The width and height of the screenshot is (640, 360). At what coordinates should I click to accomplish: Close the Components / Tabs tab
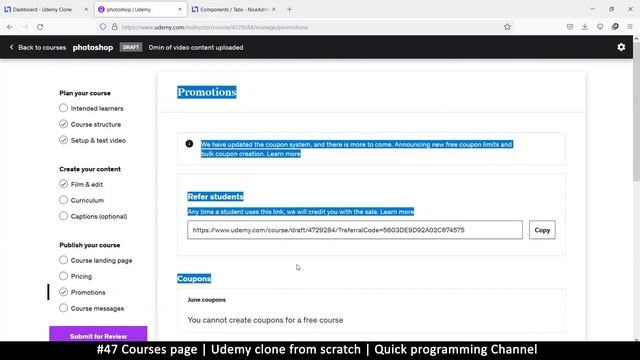click(x=273, y=9)
